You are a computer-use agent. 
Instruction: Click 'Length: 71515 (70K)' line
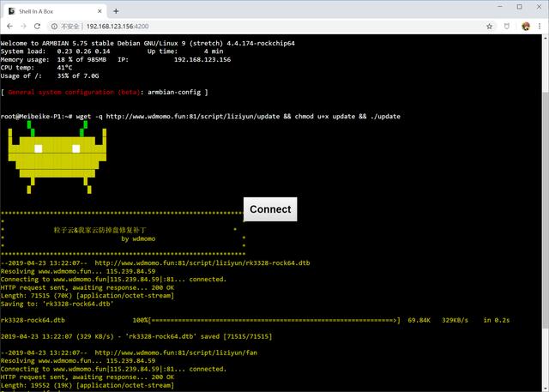(x=87, y=295)
